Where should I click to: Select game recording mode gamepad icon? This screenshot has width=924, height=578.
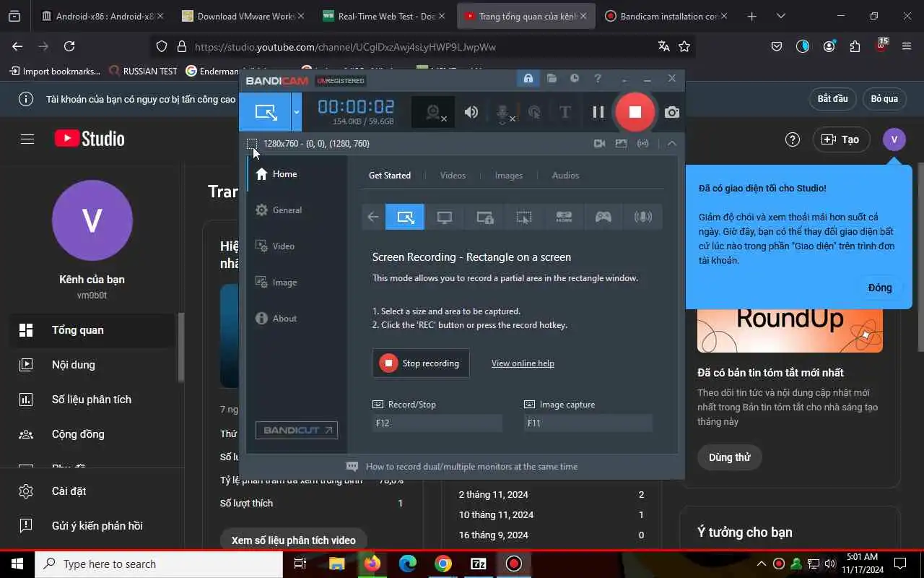603,217
